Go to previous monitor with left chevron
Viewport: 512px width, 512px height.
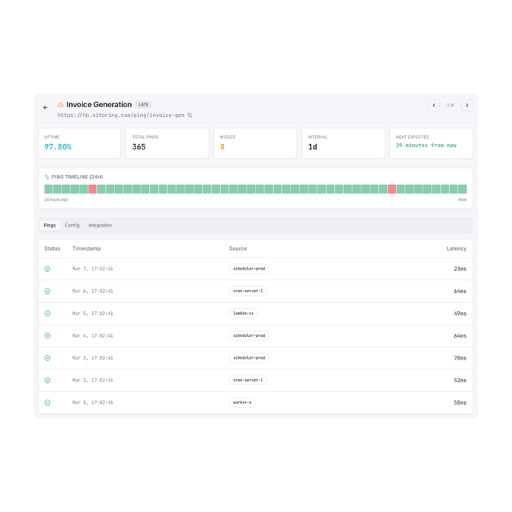tap(434, 105)
